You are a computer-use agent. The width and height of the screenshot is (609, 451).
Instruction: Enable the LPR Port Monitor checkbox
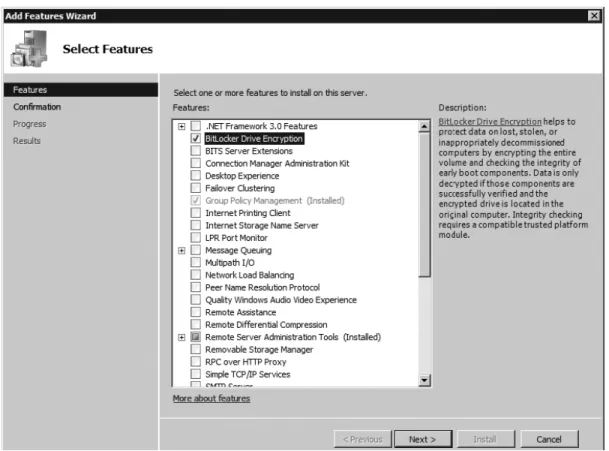[196, 238]
